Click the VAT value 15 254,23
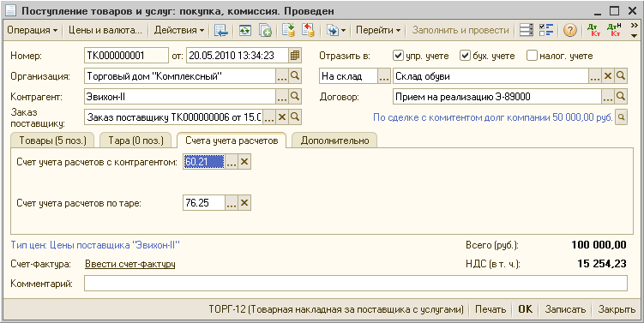Viewport: 644px width, 323px height. [x=602, y=264]
